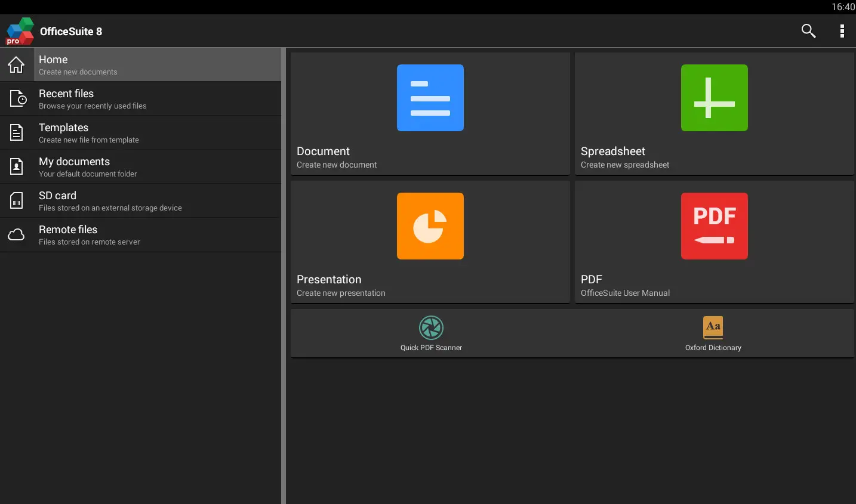Viewport: 856px width, 504px height.
Task: Click the blue Document icon
Action: coord(430,98)
